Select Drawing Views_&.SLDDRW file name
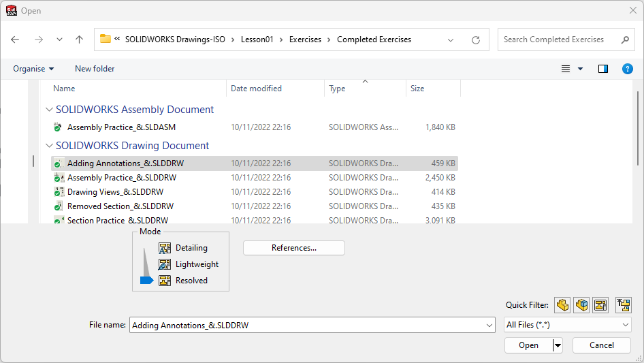 coord(116,192)
